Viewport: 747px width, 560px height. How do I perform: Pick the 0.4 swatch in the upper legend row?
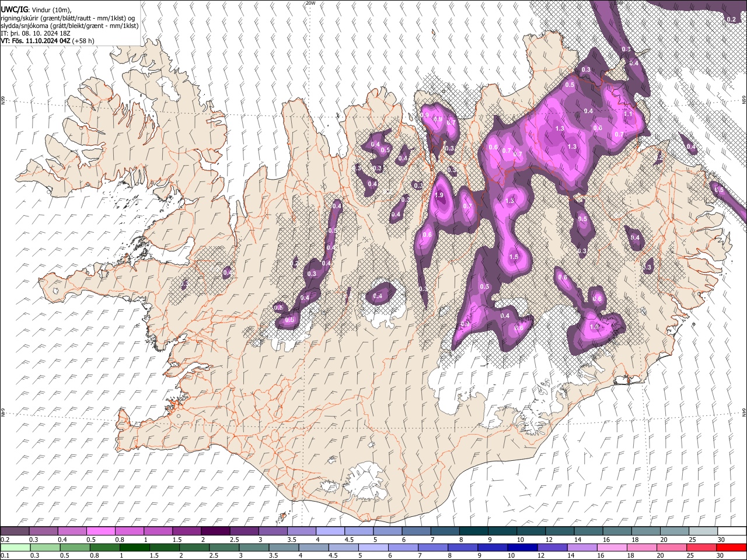(72, 531)
